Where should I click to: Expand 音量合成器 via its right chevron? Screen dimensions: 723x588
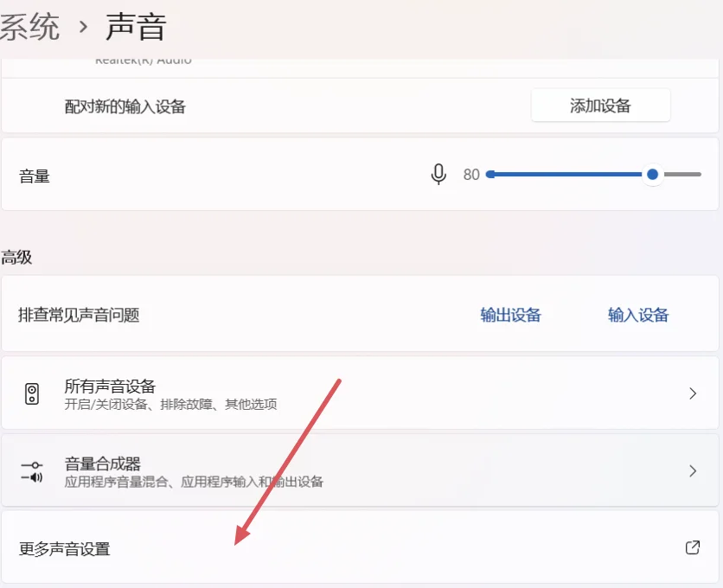(692, 470)
